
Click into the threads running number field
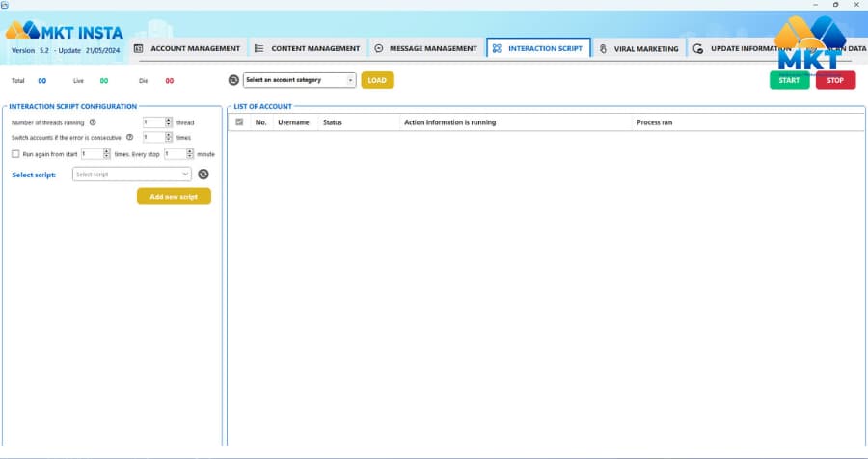pyautogui.click(x=154, y=122)
